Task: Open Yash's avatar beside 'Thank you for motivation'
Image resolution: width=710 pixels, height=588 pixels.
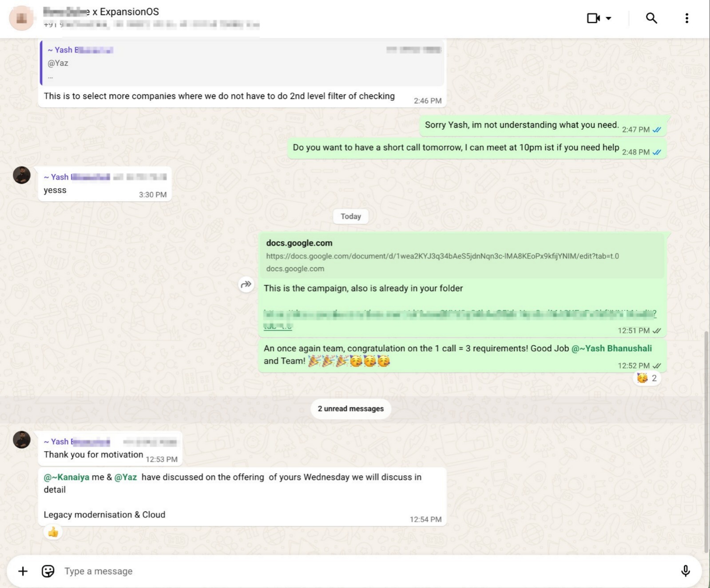Action: point(21,440)
